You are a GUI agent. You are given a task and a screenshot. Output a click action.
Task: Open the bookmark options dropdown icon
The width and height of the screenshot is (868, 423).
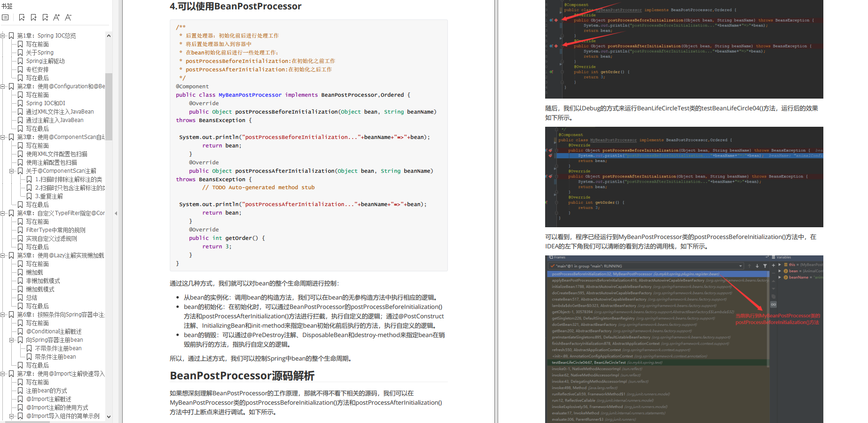tap(45, 17)
